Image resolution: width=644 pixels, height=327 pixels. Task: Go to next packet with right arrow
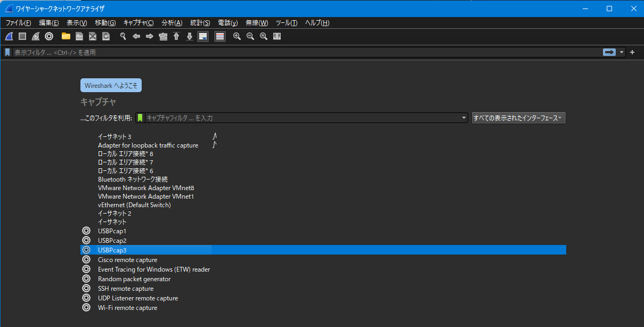coord(150,36)
